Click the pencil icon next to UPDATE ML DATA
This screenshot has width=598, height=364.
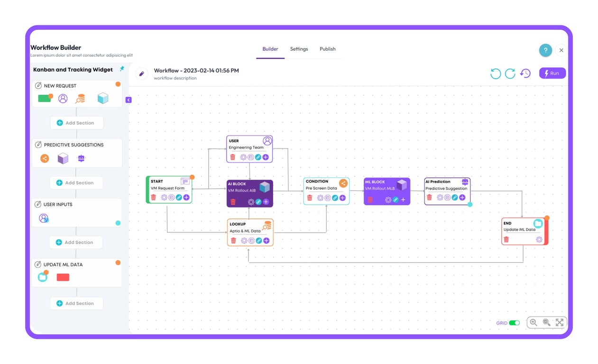39,264
